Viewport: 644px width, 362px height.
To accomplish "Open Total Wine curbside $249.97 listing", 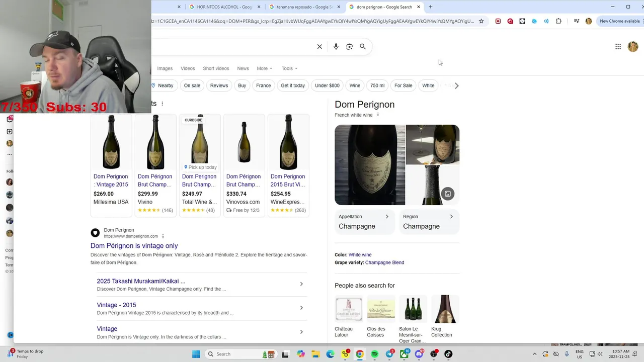I will [x=200, y=165].
